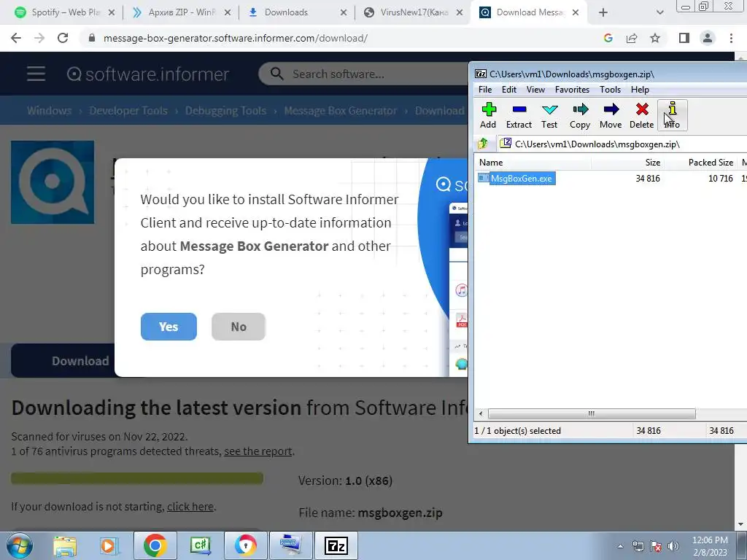The image size is (747, 560).
Task: Open the Favorites menu in 7-Zip
Action: [x=572, y=90]
